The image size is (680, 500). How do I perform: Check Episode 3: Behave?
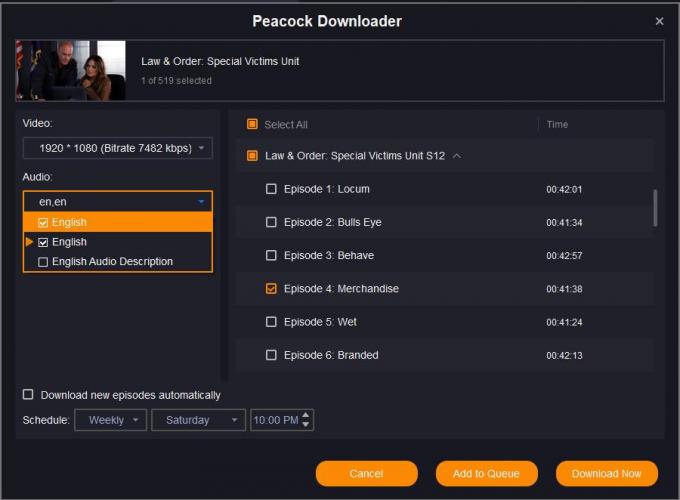point(271,255)
